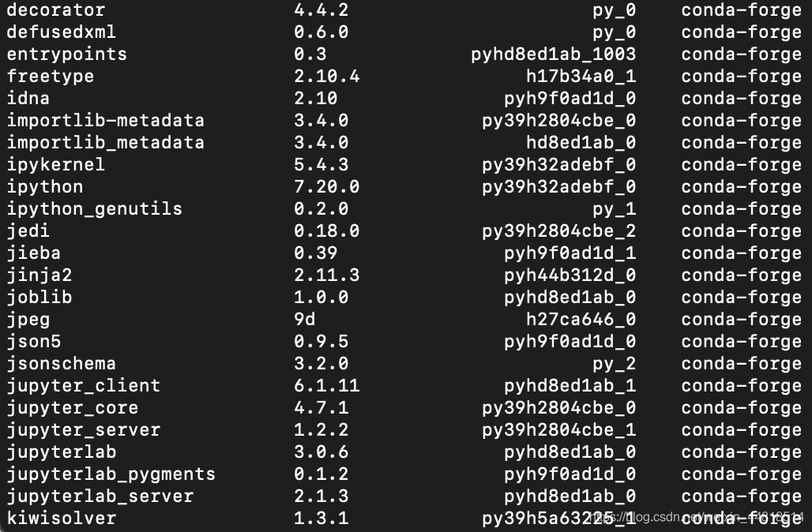812x532 pixels.
Task: Select the joblib package name
Action: pyautogui.click(x=39, y=298)
